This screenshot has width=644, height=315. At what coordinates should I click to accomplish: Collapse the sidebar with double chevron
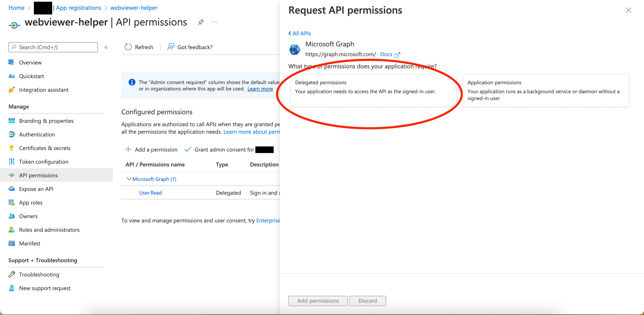coord(106,47)
